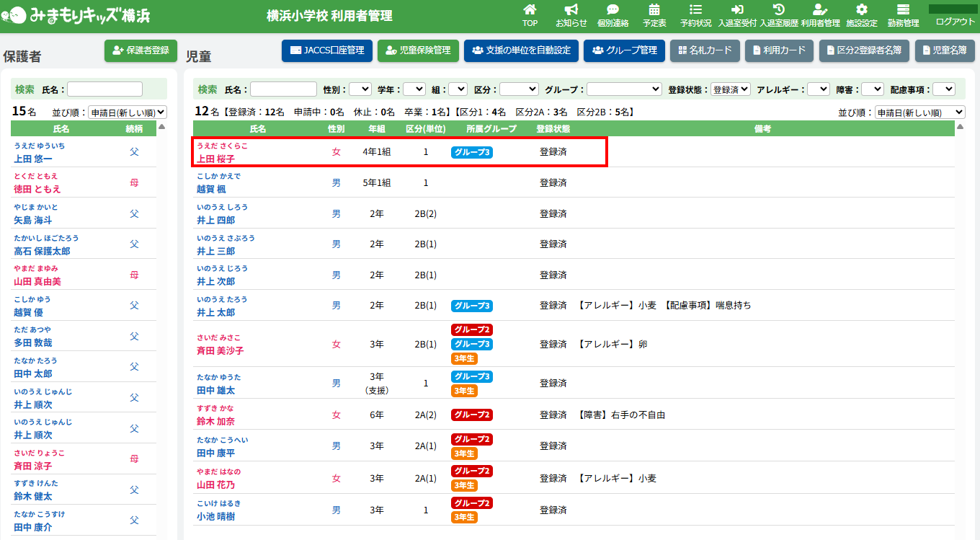This screenshot has width=980, height=540.
Task: Open the TOP home icon
Action: point(530,10)
